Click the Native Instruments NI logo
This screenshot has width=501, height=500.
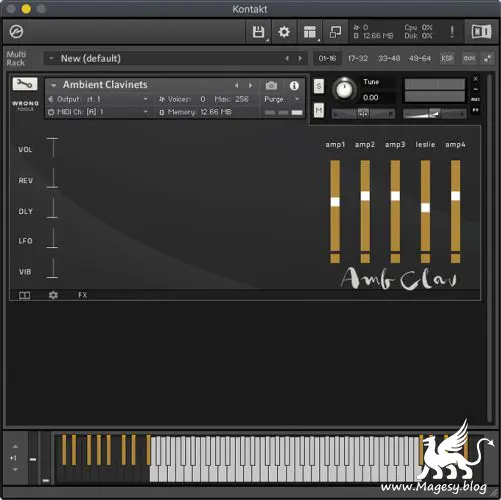point(481,32)
